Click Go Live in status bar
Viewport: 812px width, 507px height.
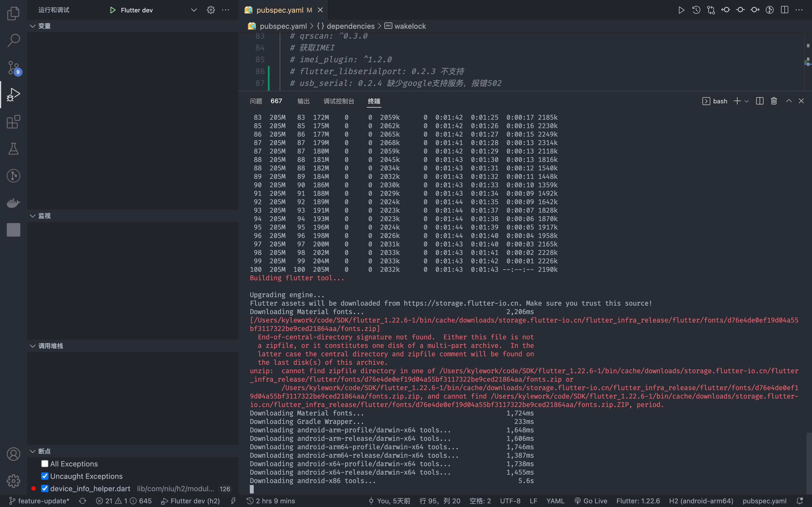[591, 501]
